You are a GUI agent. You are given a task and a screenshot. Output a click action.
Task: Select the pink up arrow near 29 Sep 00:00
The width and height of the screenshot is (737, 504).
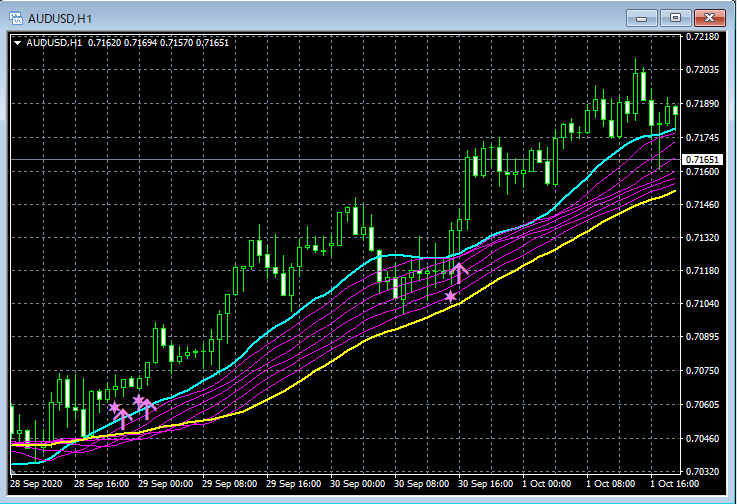pyautogui.click(x=147, y=409)
